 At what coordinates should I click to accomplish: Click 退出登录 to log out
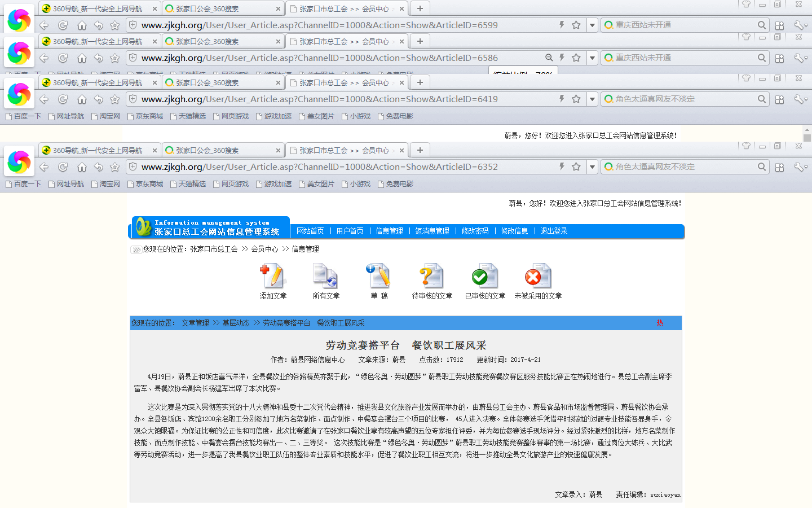554,231
